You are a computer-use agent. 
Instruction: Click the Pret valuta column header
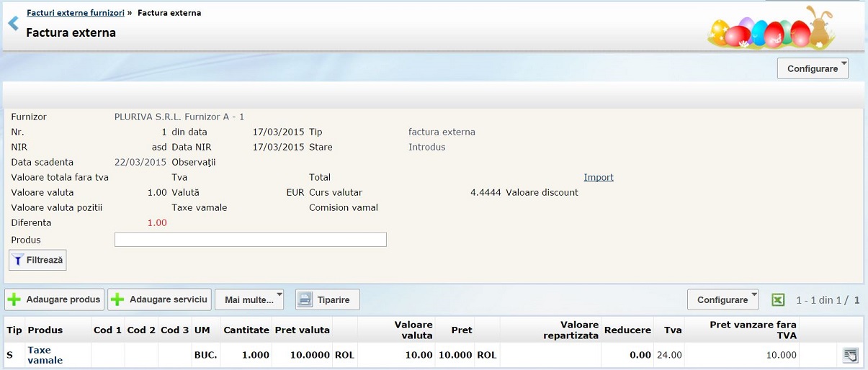(x=303, y=330)
